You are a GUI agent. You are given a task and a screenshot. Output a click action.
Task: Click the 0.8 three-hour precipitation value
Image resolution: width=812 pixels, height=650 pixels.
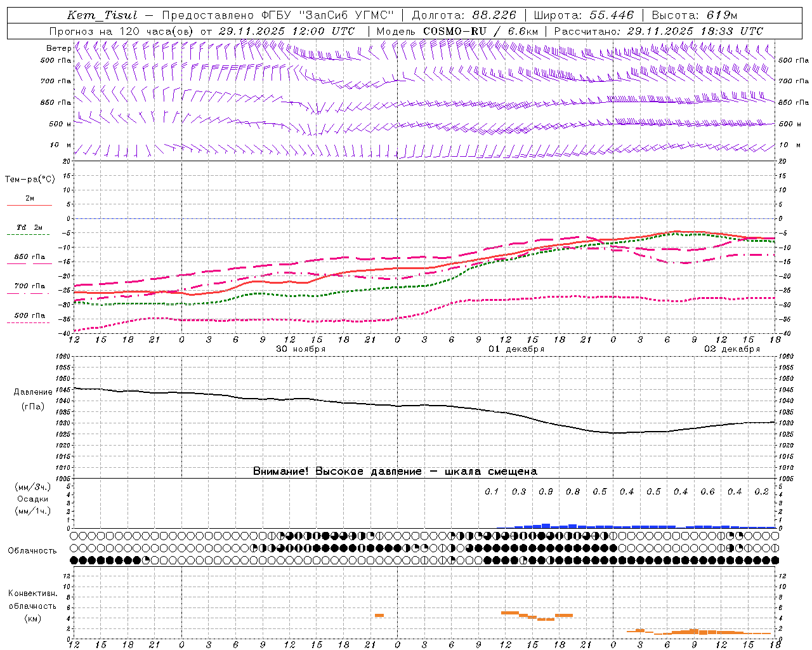(x=573, y=491)
